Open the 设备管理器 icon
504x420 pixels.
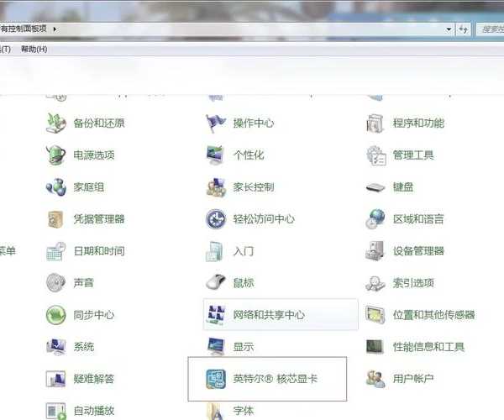pos(375,251)
